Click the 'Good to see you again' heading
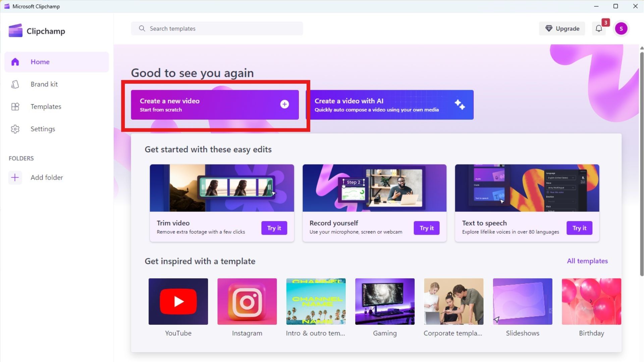 tap(192, 73)
